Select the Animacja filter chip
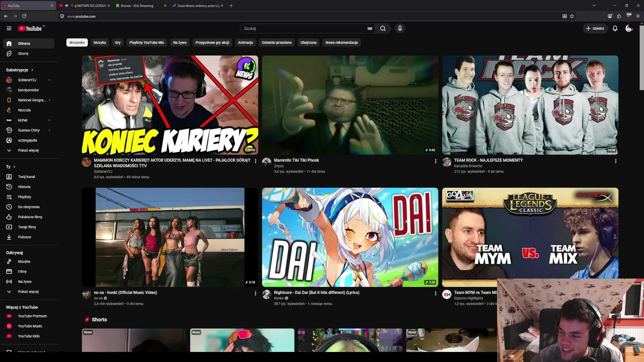 pos(246,43)
